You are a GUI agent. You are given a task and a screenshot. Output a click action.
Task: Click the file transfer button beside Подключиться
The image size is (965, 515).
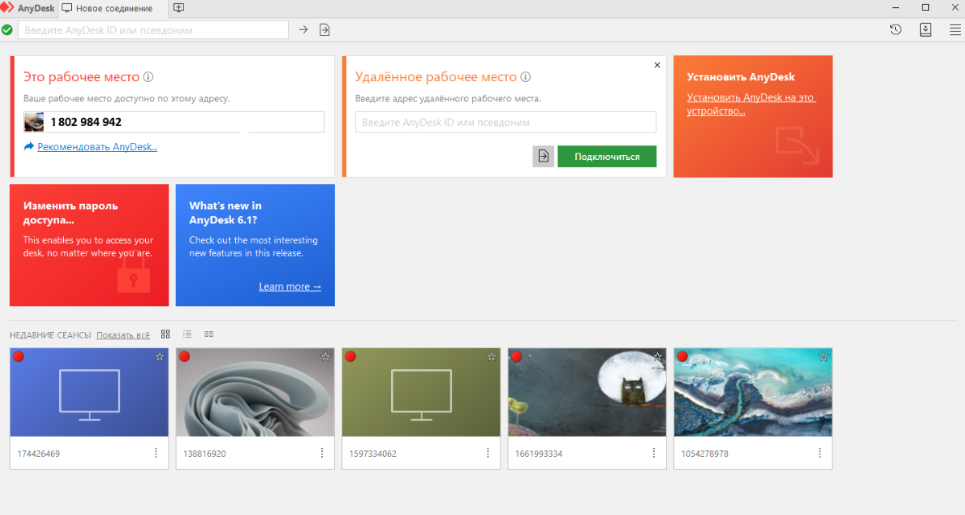543,156
